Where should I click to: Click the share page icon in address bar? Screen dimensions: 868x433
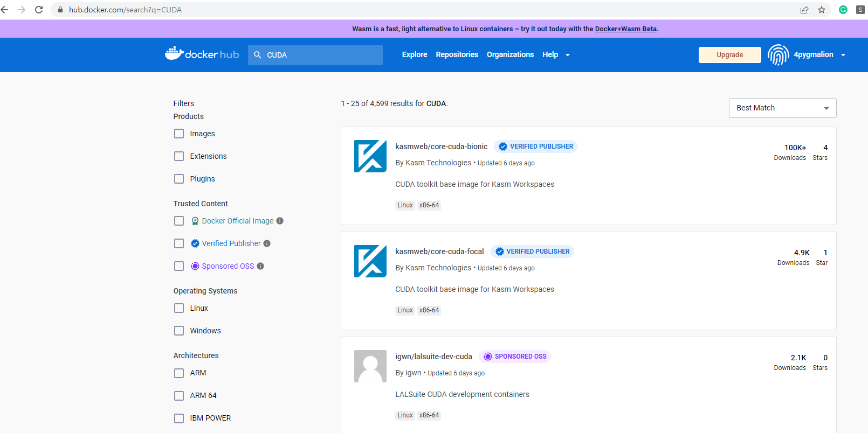click(804, 10)
